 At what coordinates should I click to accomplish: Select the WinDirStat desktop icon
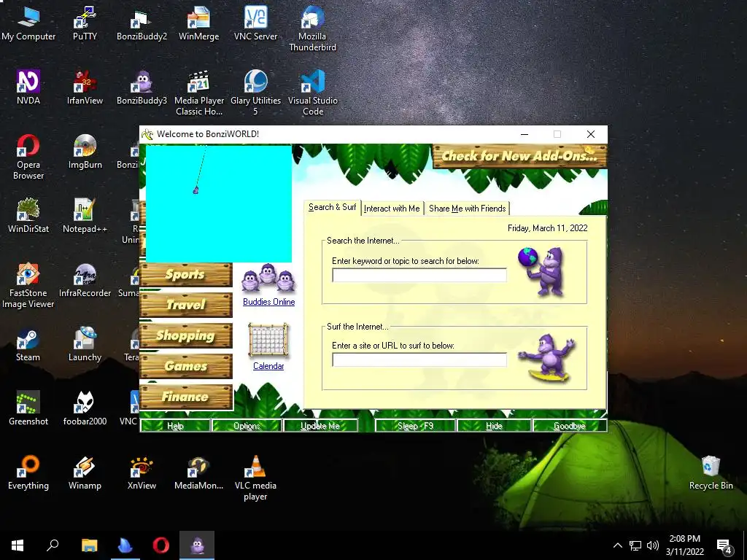point(28,216)
